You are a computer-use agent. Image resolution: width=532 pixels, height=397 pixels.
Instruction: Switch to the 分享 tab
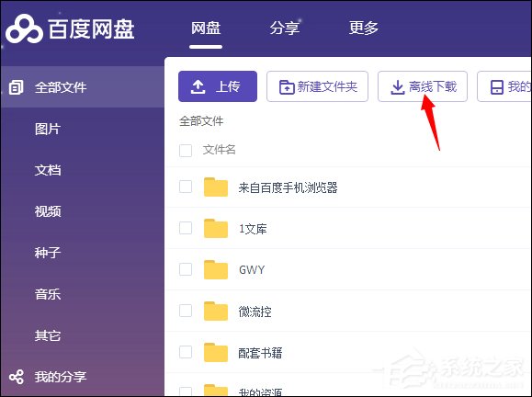pos(284,28)
